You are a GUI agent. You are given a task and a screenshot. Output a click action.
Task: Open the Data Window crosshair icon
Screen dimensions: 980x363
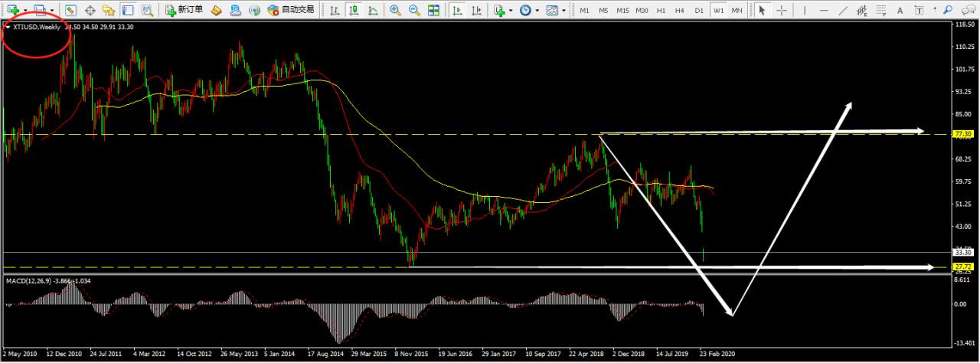click(x=90, y=10)
